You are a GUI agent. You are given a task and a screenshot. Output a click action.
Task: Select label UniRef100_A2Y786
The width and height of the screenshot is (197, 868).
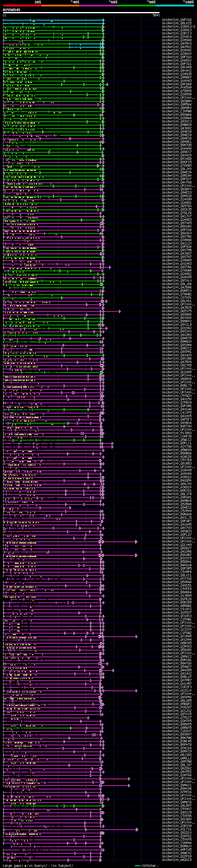click(x=176, y=447)
